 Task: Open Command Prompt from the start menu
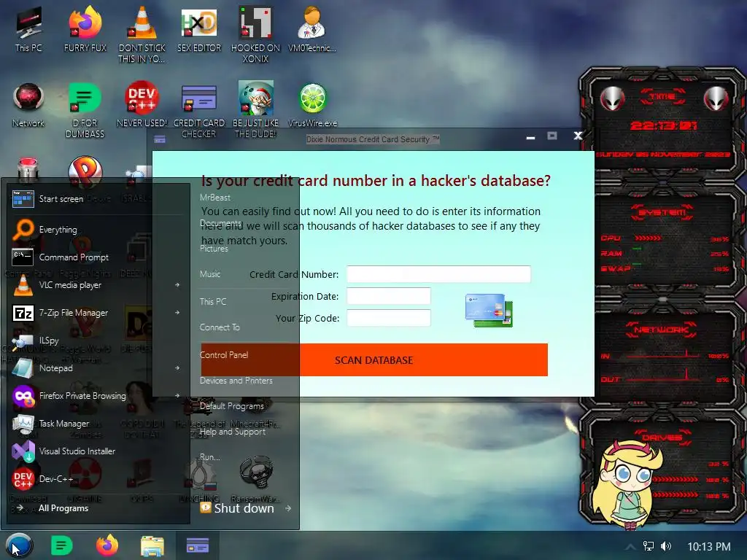point(97,257)
